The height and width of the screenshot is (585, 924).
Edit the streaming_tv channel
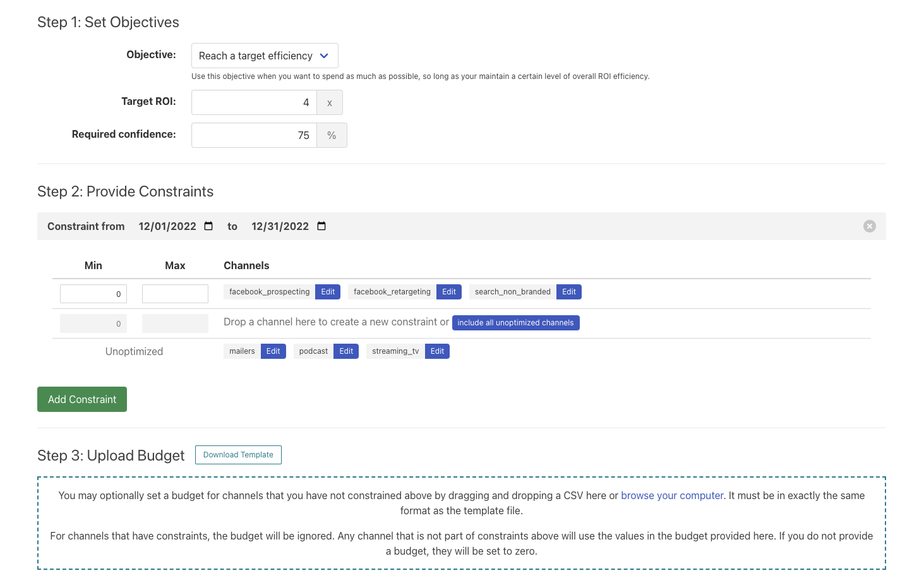437,351
